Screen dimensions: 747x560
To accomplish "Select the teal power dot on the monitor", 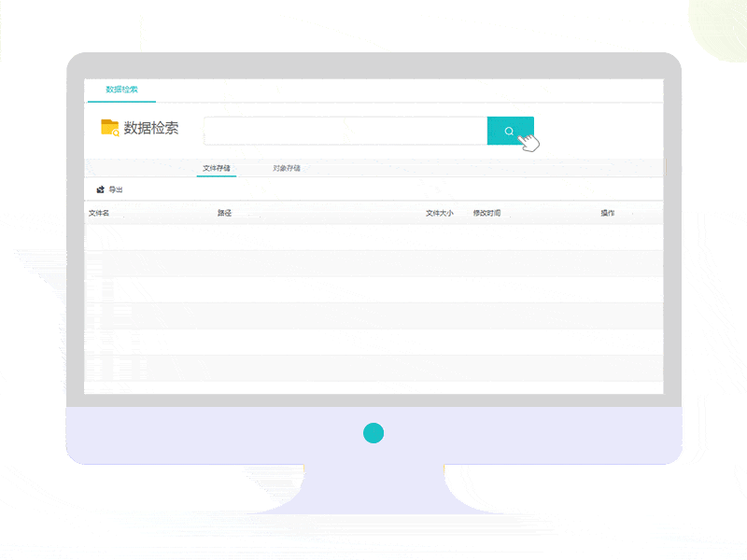I will [x=373, y=432].
